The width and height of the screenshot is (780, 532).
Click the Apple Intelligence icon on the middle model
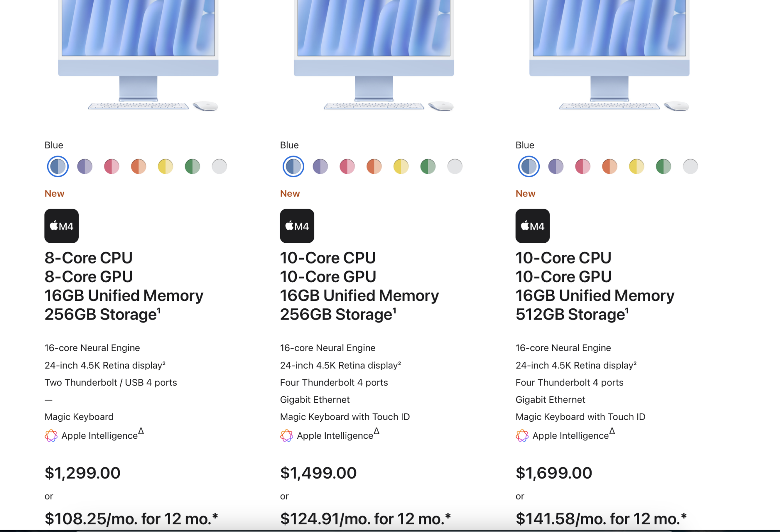[287, 435]
